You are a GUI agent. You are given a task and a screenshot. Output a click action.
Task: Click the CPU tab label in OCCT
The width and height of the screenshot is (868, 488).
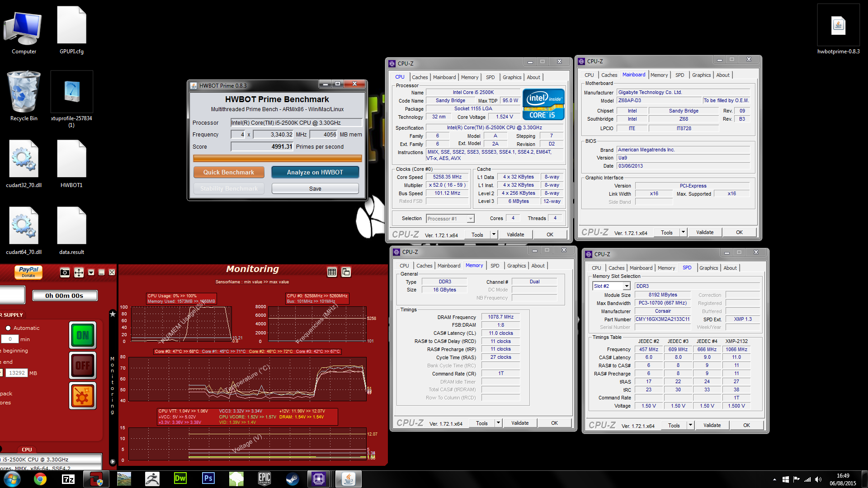(27, 450)
